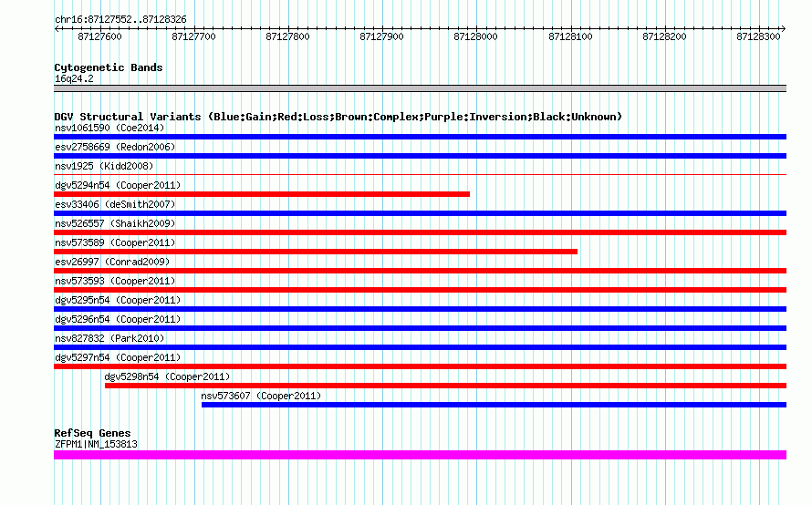The image size is (812, 505).
Task: Click the red bar under esv26997
Action: point(420,271)
